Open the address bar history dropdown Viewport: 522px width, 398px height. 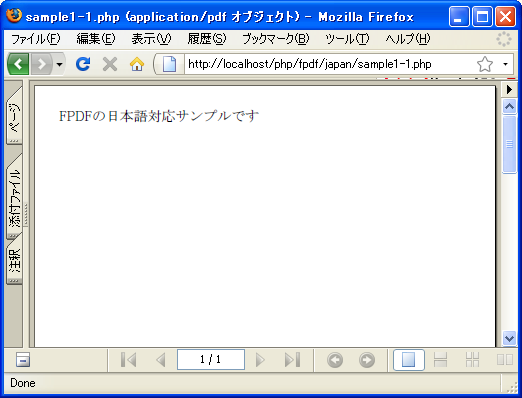coord(506,64)
